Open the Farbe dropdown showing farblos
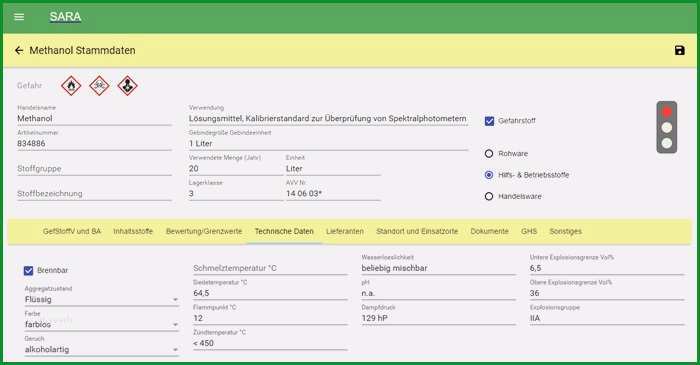Viewport: 700px width, 365px height. click(x=102, y=324)
